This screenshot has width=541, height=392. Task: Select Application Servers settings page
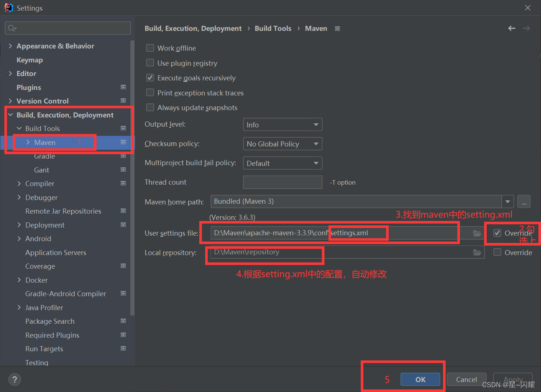[x=56, y=253]
